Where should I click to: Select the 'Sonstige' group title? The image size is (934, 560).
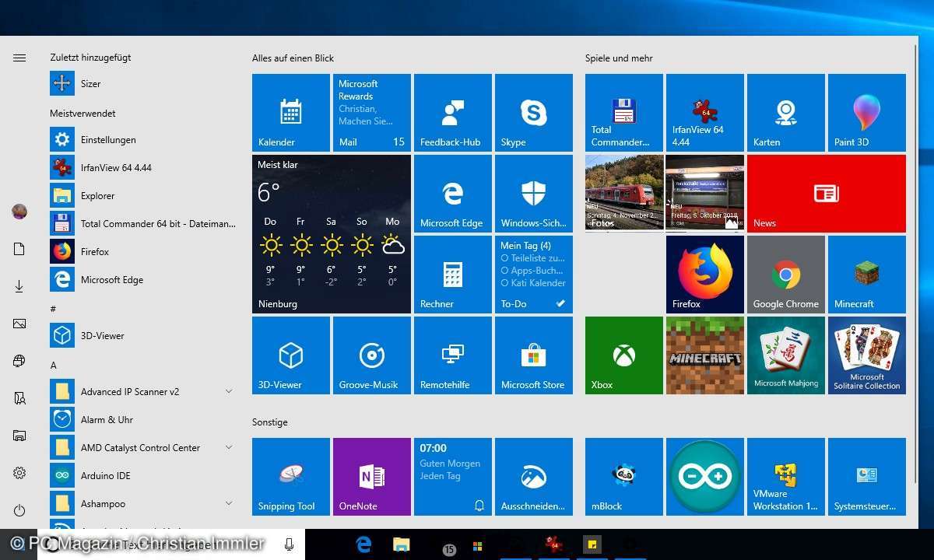pyautogui.click(x=269, y=422)
